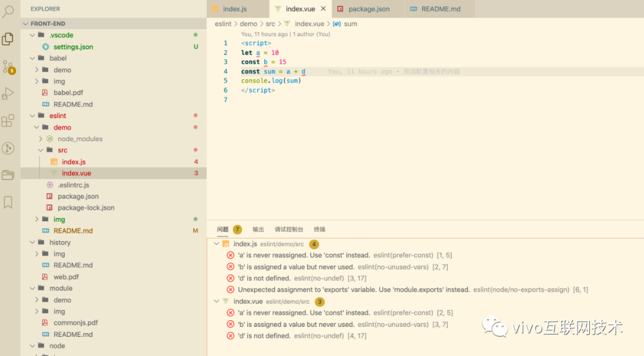Open the Explorer view icon
The height and width of the screenshot is (356, 644).
point(8,39)
